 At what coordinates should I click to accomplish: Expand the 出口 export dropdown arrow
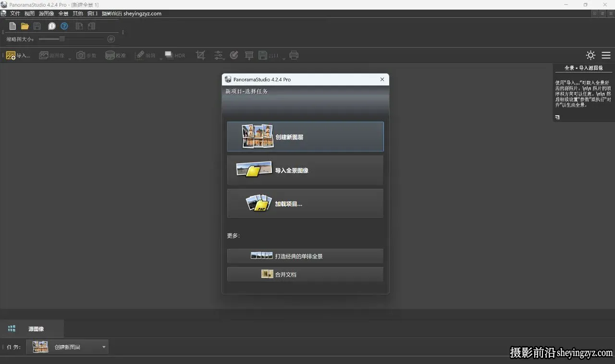(283, 59)
